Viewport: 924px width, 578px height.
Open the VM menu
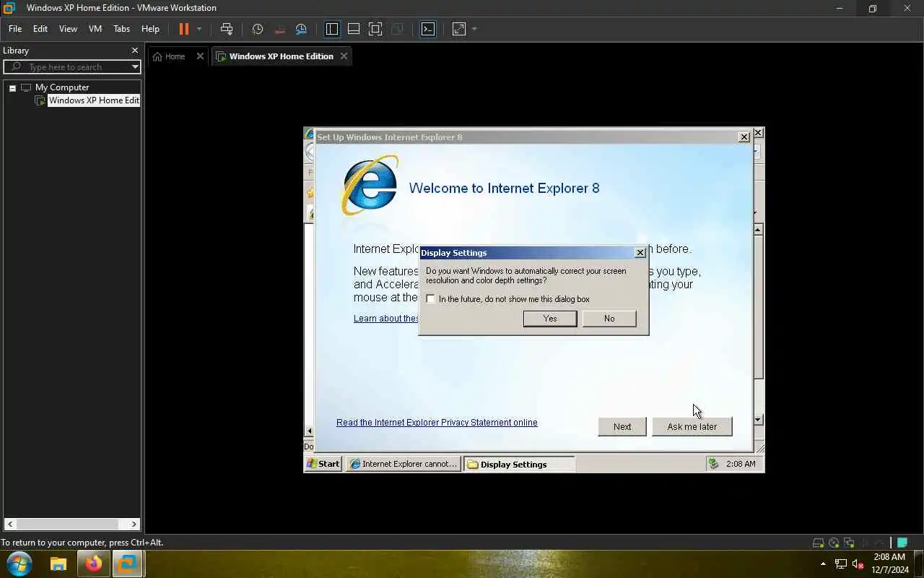coord(95,29)
